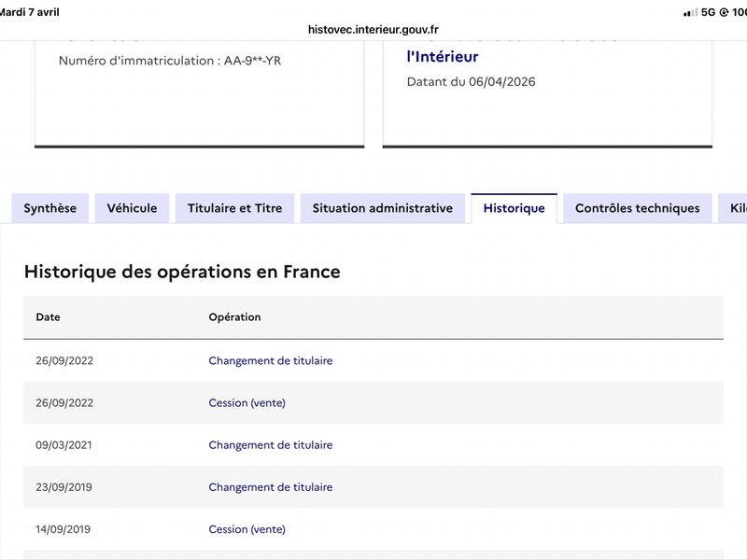Click the l'Intérieur heading text
The height and width of the screenshot is (560, 747).
443,57
